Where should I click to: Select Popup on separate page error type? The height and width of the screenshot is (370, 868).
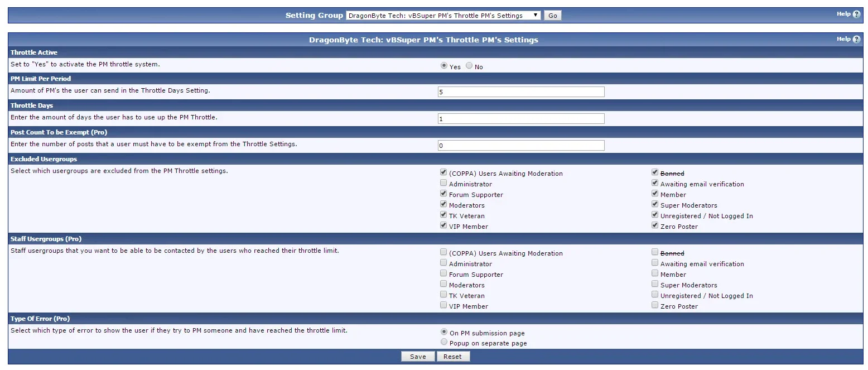(444, 342)
